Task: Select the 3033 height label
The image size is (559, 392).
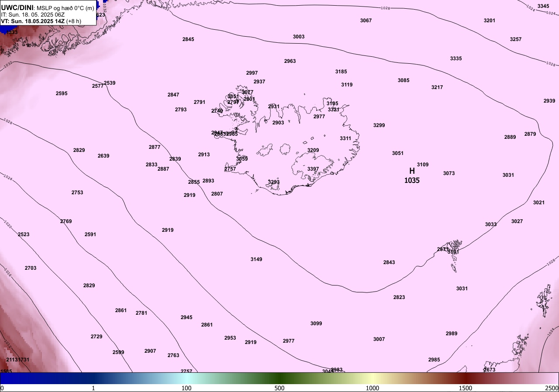Action: [491, 224]
